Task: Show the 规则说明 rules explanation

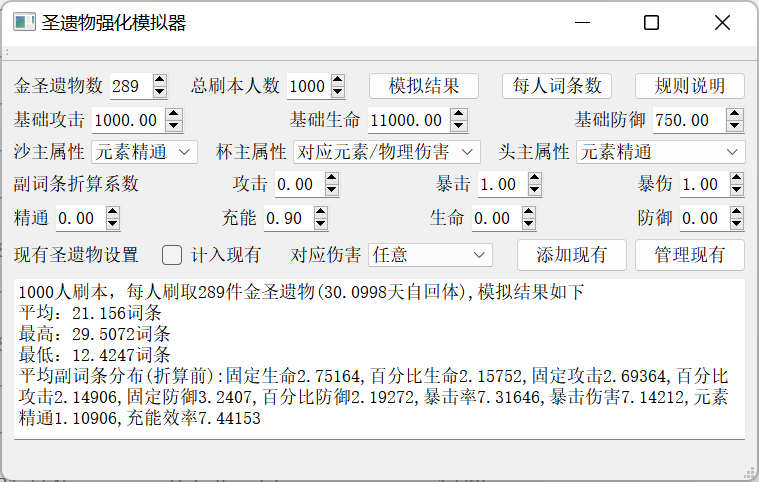Action: point(689,86)
